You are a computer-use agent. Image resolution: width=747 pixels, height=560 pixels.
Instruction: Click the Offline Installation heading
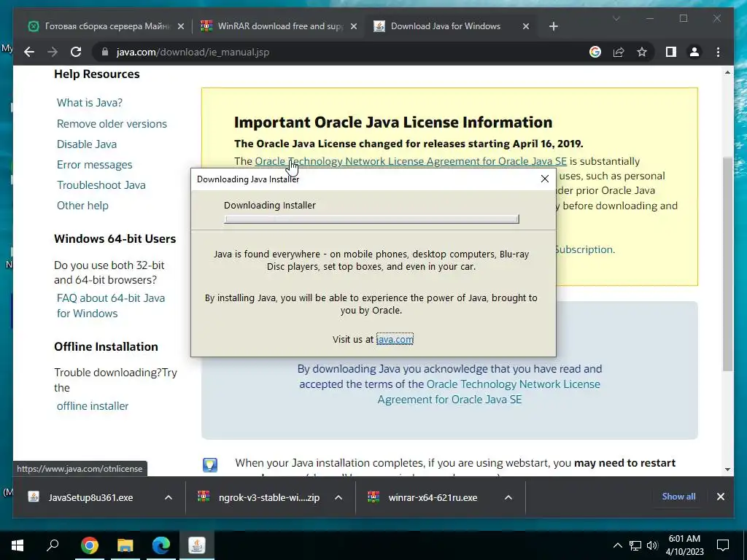[106, 346]
